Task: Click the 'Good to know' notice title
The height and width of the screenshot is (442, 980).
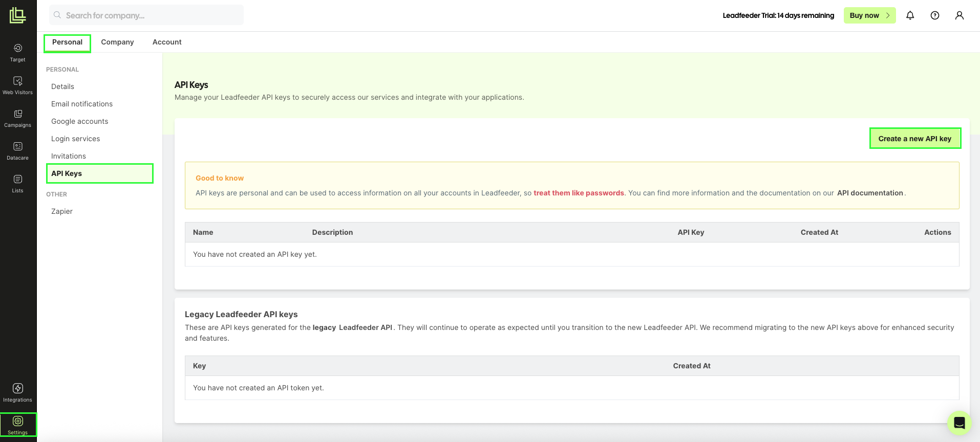Action: point(220,178)
